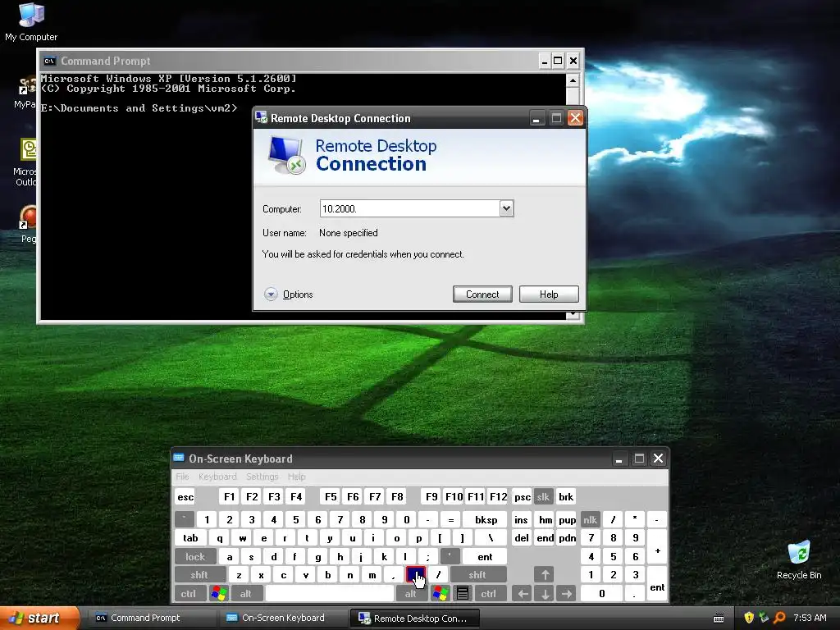Open the Keyboard menu
The width and height of the screenshot is (840, 630).
217,477
